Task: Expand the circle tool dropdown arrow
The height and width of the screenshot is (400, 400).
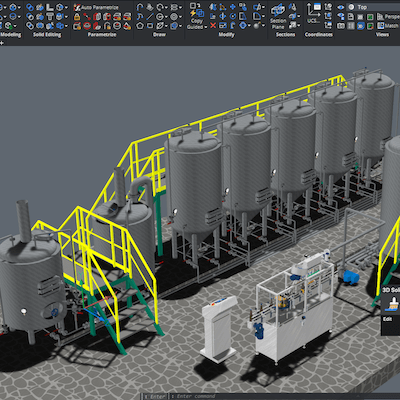Action: pyautogui.click(x=166, y=17)
